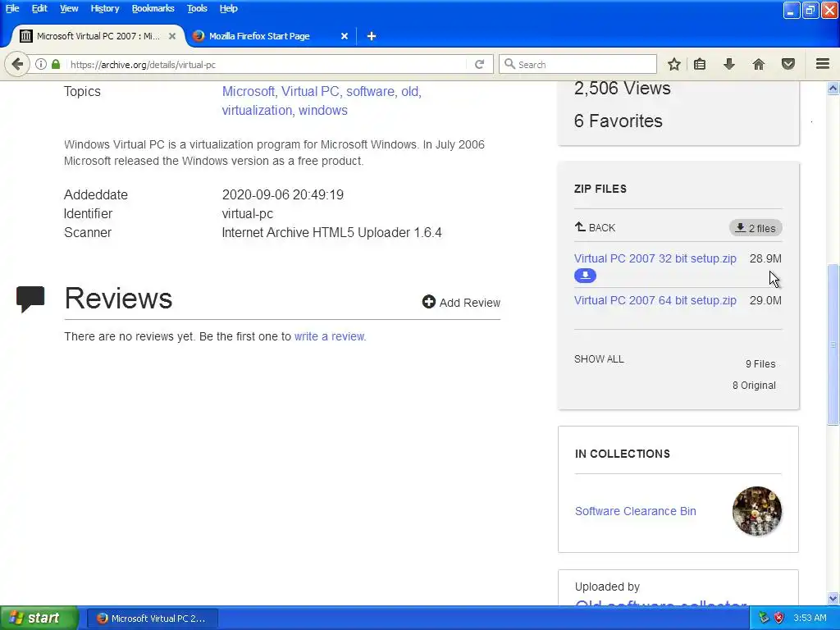Click the Addeddate value 2020-09-06 20:49:19
Image resolution: width=840 pixels, height=630 pixels.
tap(283, 194)
